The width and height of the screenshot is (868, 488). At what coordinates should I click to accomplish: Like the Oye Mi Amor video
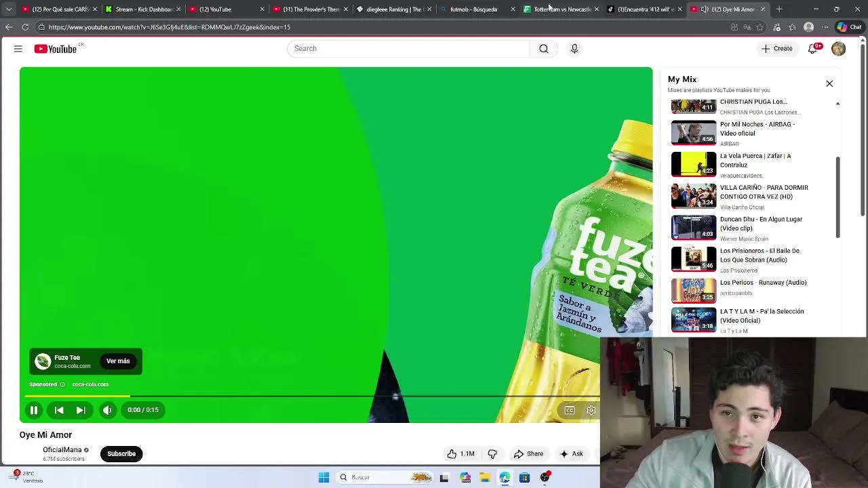(460, 454)
